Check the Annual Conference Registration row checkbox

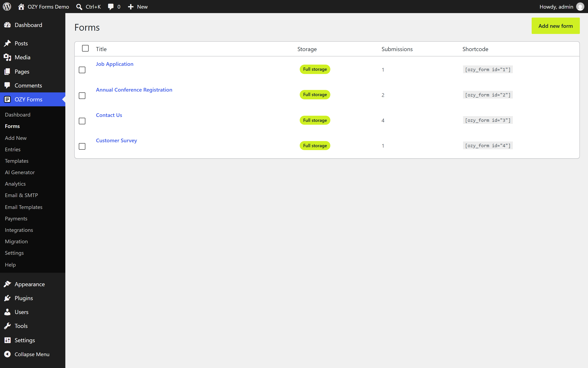pyautogui.click(x=82, y=96)
